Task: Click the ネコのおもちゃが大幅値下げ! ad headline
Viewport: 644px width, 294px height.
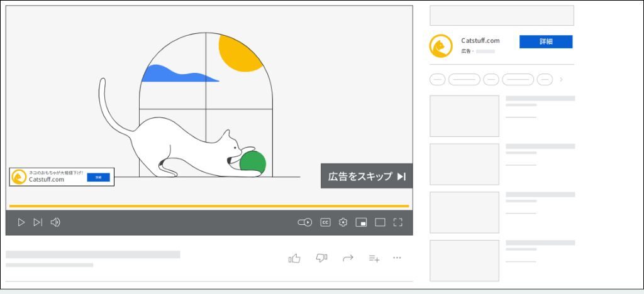Action: 56,173
